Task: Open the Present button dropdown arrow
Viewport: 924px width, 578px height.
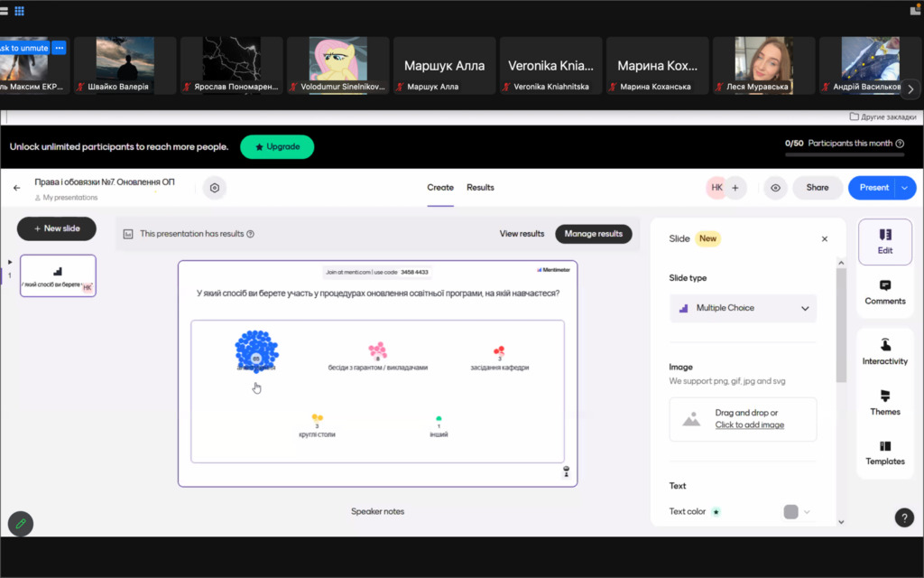Action: pyautogui.click(x=905, y=188)
